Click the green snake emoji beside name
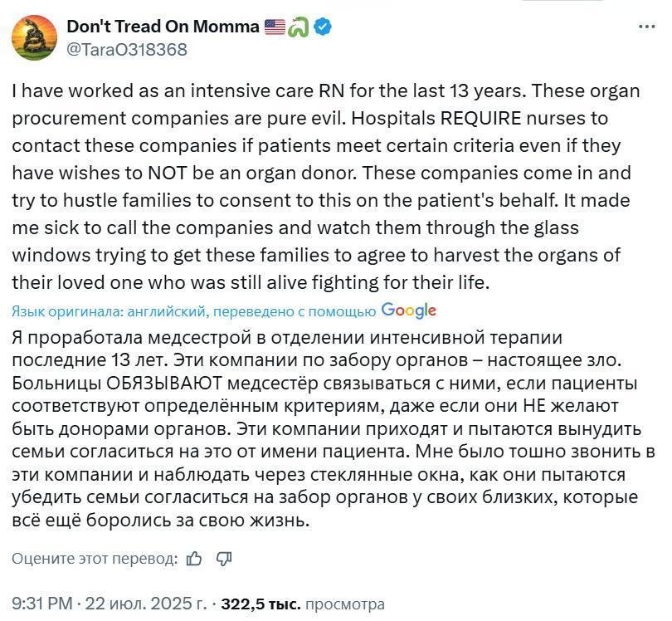Viewport: 672px width, 621px height. pos(298,27)
